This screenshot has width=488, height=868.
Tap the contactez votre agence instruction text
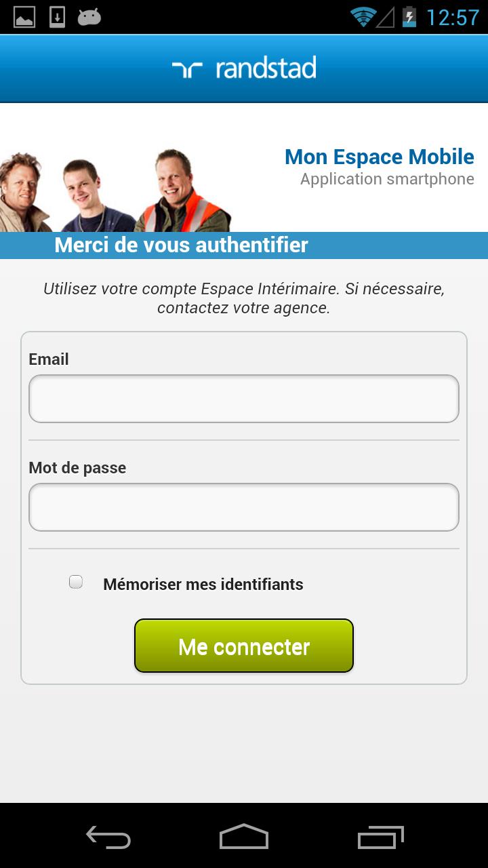pyautogui.click(x=243, y=309)
